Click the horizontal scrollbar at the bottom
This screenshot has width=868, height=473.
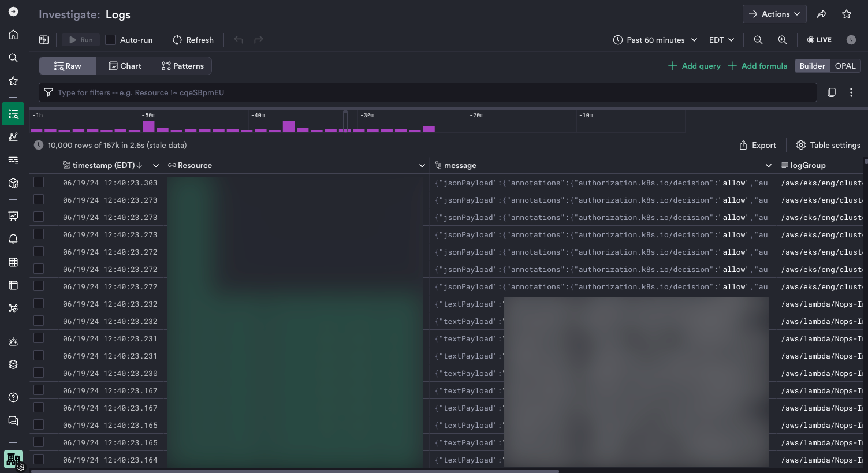[295, 471]
